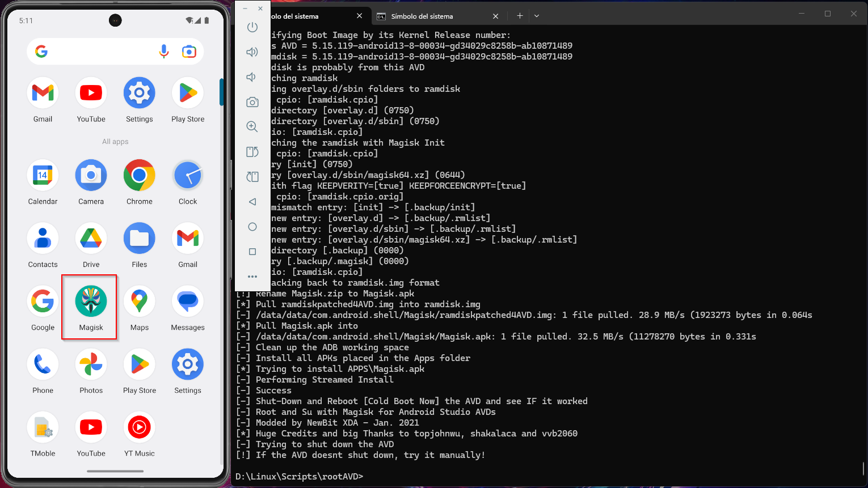Viewport: 868px width, 488px height.
Task: Expand the terminal profile dropdown
Action: click(x=537, y=16)
